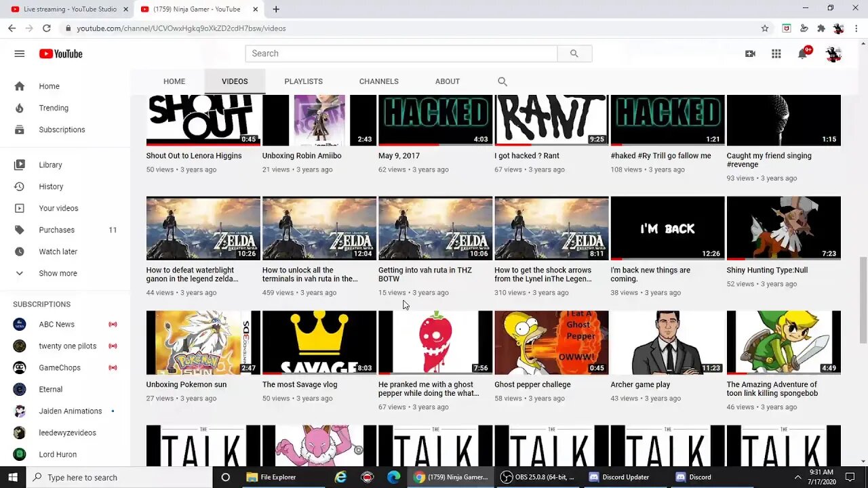Open the Chrome extensions puzzle icon
The height and width of the screenshot is (488, 868).
821,28
